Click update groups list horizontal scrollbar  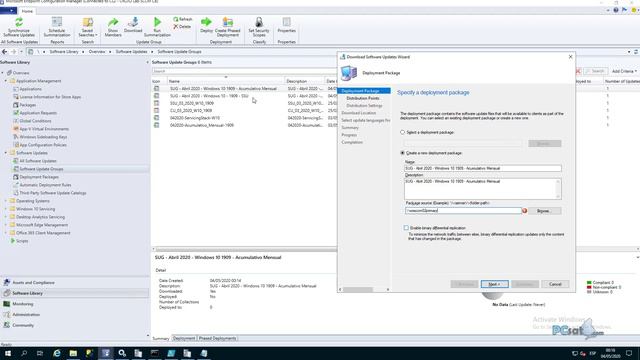244,249
